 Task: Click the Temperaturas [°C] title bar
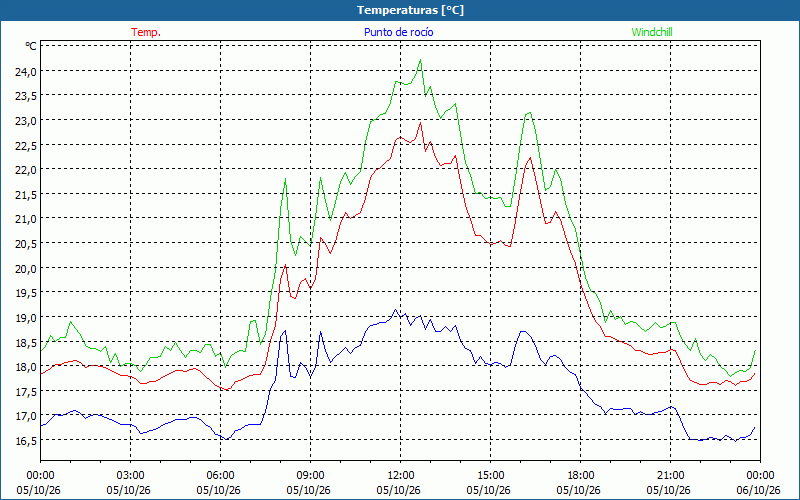tap(400, 10)
